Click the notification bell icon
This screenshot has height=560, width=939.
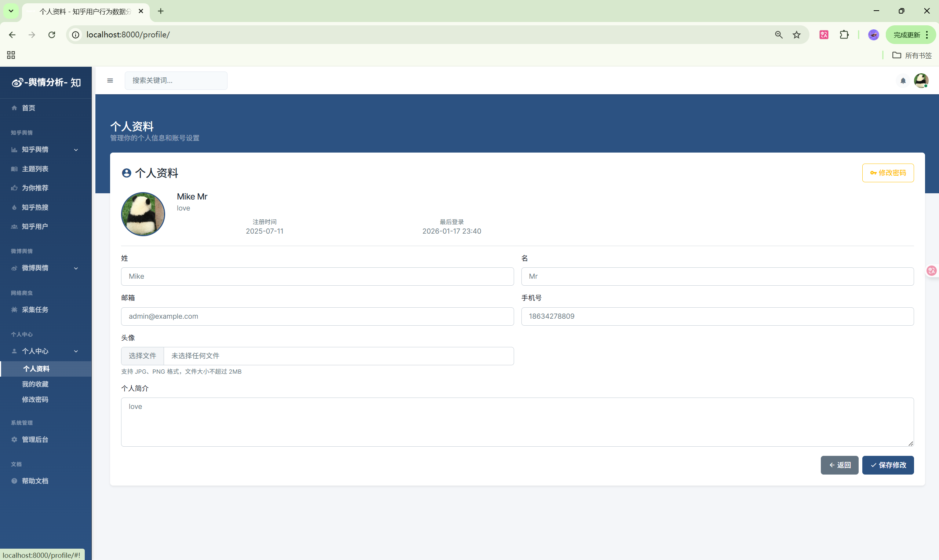point(903,81)
